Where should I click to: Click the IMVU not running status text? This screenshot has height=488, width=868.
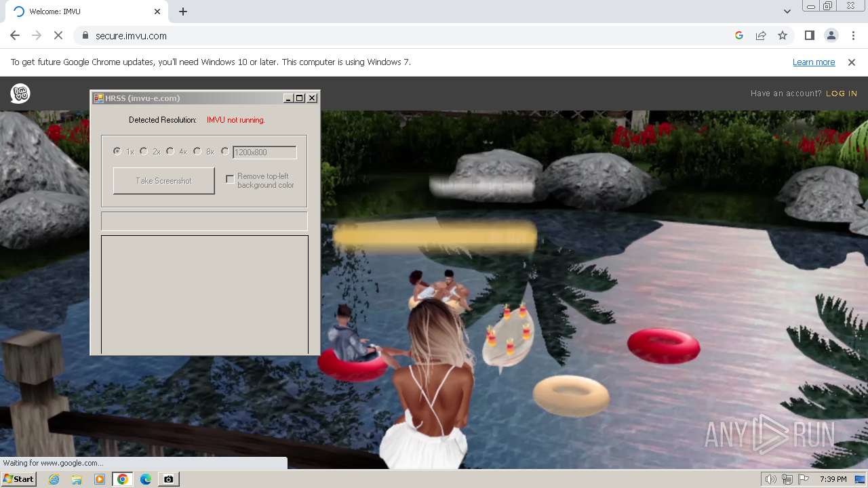[x=236, y=120]
